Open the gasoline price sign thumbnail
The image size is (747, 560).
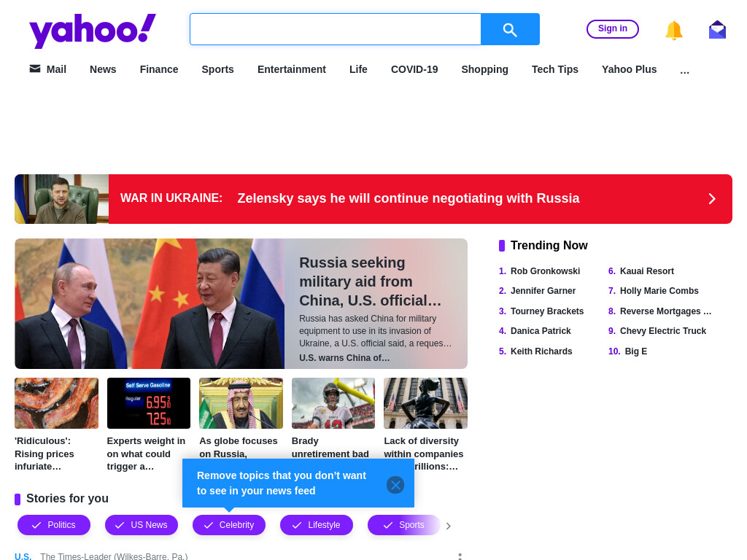pyautogui.click(x=149, y=403)
